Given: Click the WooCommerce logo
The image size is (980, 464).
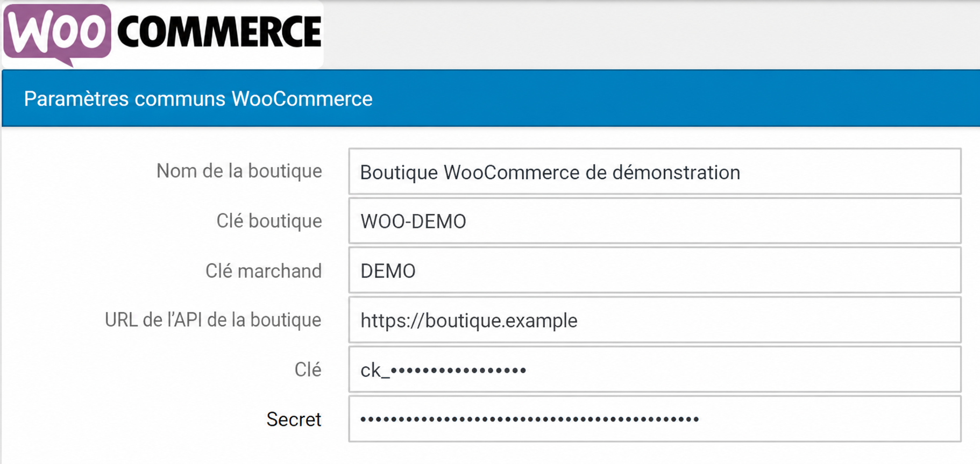Looking at the screenshot, I should 162,34.
